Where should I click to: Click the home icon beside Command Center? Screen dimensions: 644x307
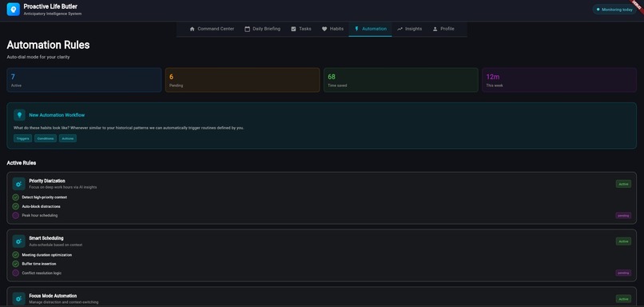(193, 29)
